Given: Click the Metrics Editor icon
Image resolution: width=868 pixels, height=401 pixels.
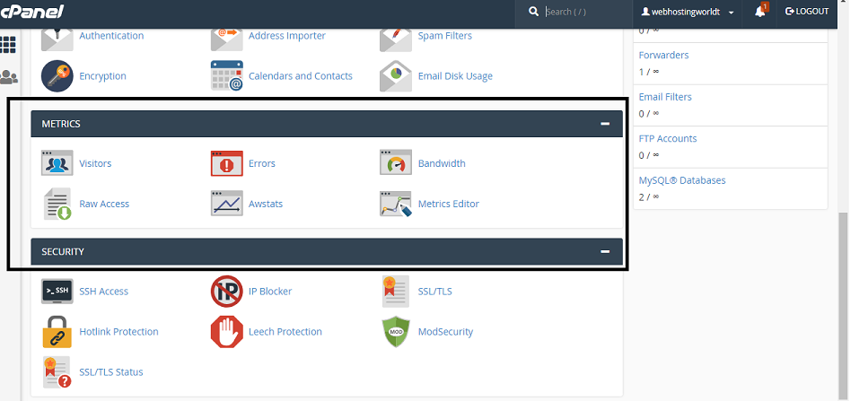Looking at the screenshot, I should click(x=396, y=204).
